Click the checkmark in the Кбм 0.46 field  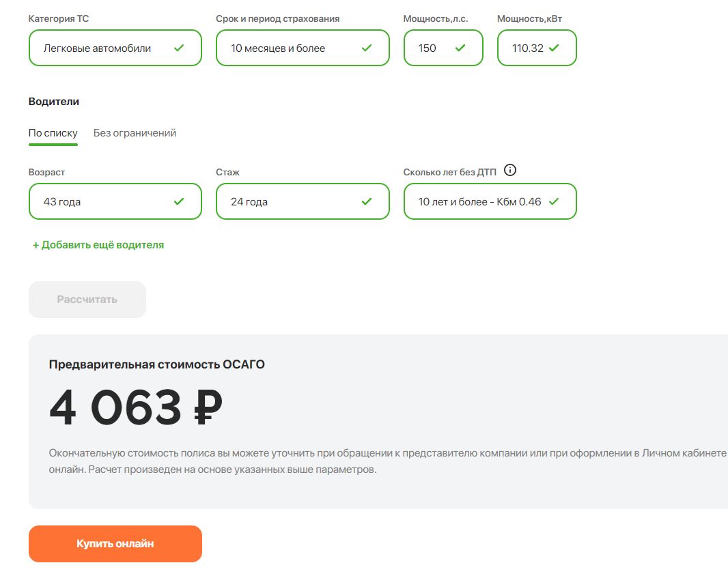pos(553,201)
